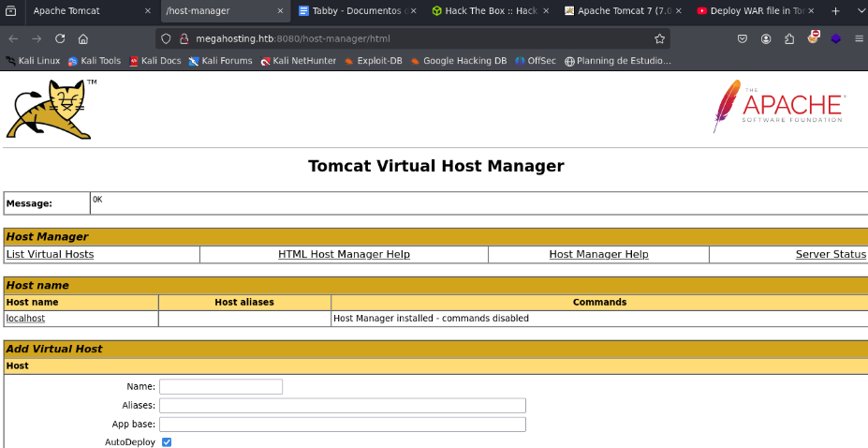Click the Tomcat cat logo

click(x=51, y=109)
